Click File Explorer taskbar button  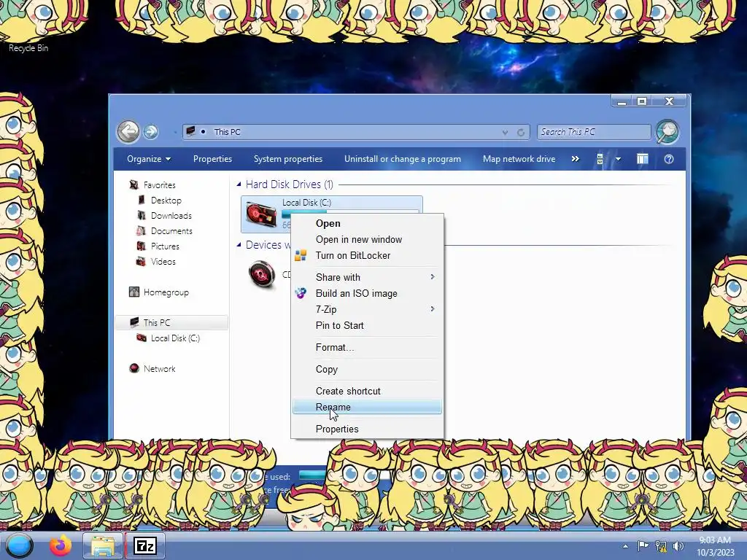click(x=103, y=545)
